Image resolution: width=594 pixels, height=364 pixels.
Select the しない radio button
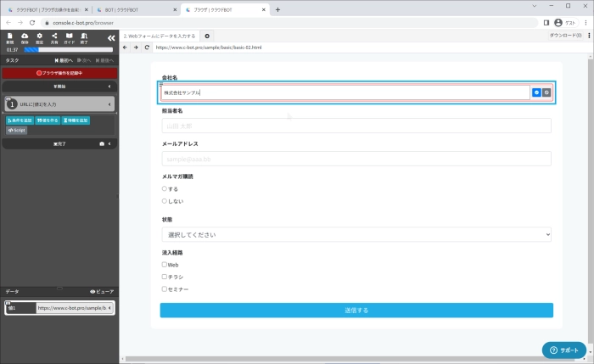165,201
